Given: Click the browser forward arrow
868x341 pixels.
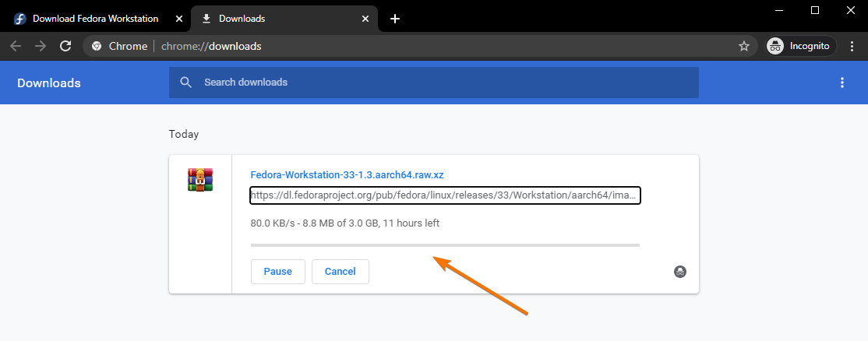Looking at the screenshot, I should pyautogui.click(x=41, y=46).
